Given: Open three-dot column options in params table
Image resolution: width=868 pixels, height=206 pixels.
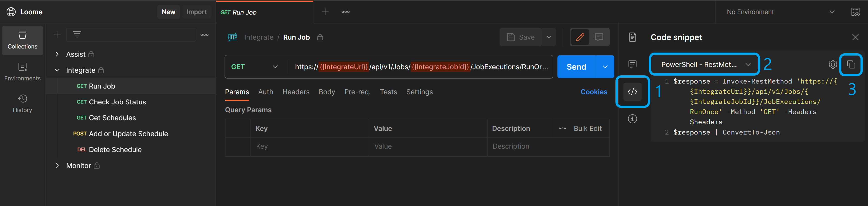Looking at the screenshot, I should [562, 128].
